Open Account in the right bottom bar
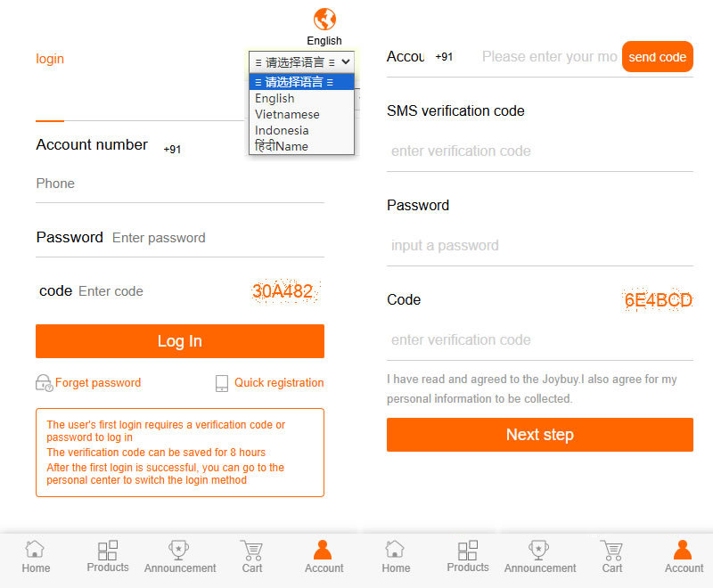 (x=684, y=557)
